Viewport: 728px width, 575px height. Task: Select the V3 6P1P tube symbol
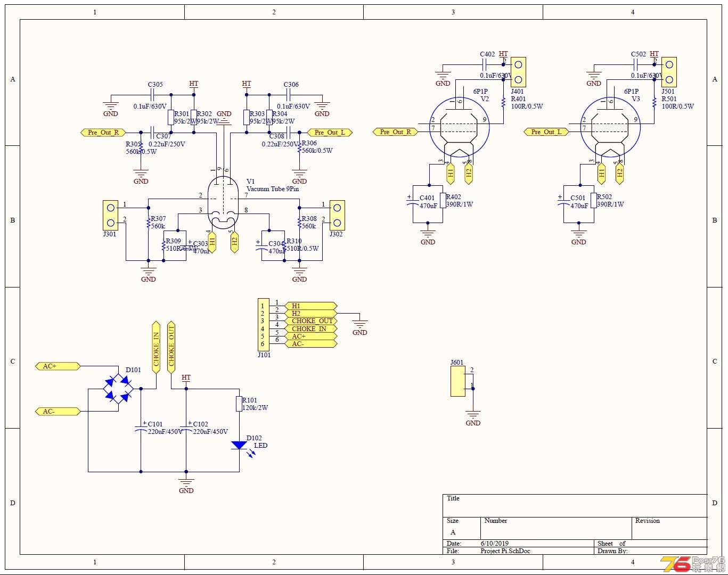tap(610, 127)
